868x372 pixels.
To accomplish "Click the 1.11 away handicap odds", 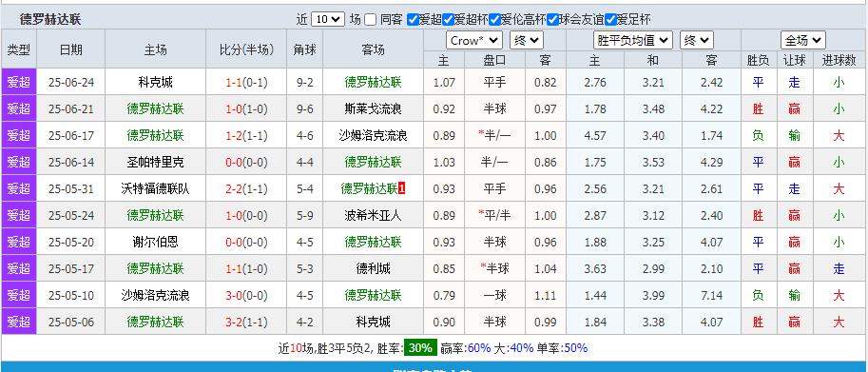I will coord(546,295).
